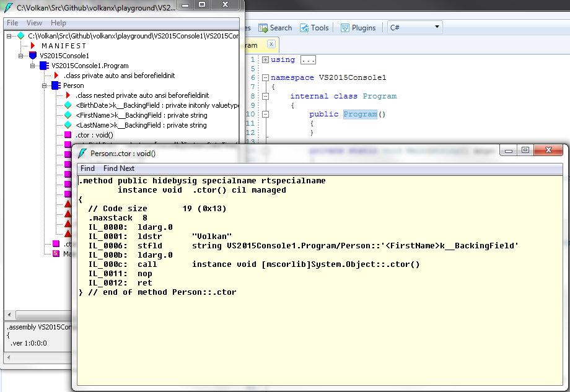Screen dimensions: 570x392
Task: Click the magenta method icon for .ctor
Action: coord(68,135)
